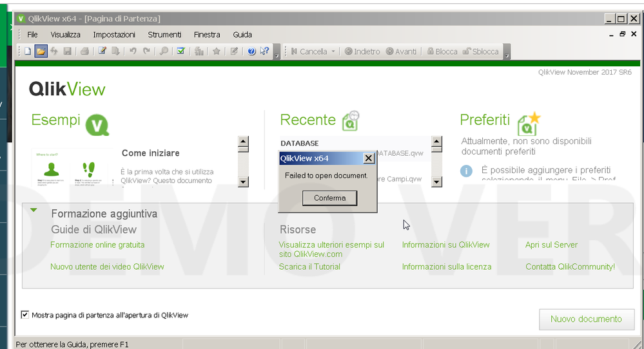
Task: Click the New document toolbar icon
Action: coord(28,52)
